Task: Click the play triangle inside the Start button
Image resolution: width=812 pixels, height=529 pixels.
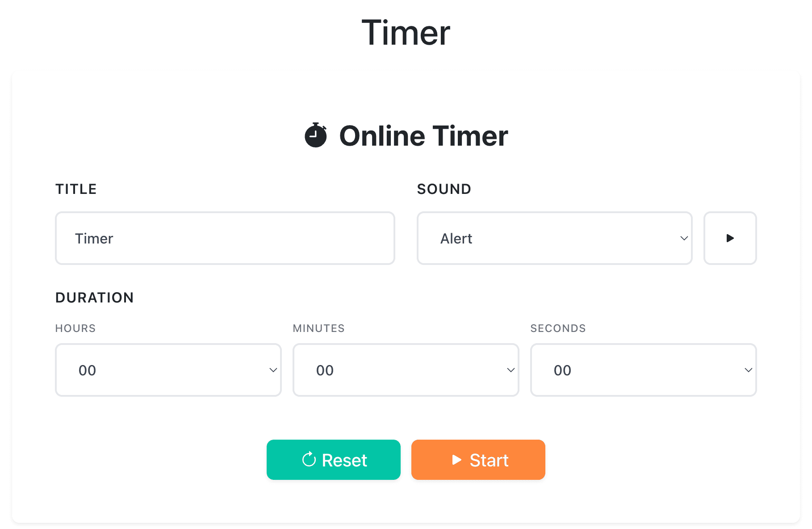Action: pos(456,459)
